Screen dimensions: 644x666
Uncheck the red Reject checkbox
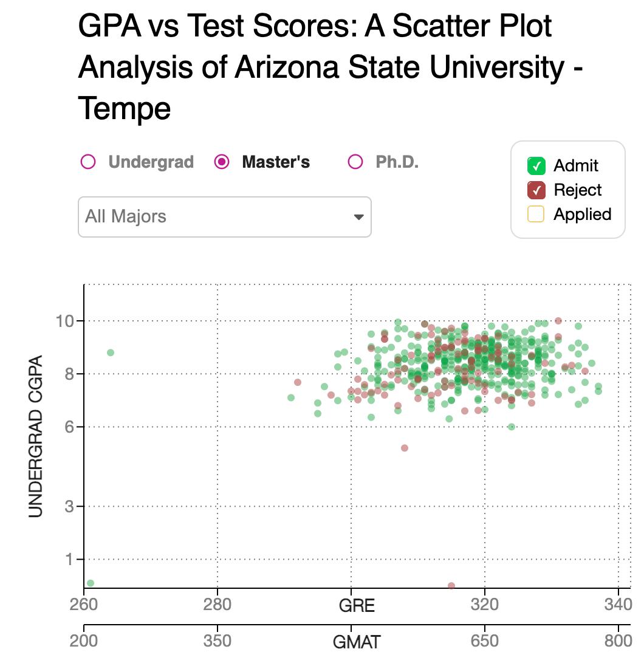(536, 190)
